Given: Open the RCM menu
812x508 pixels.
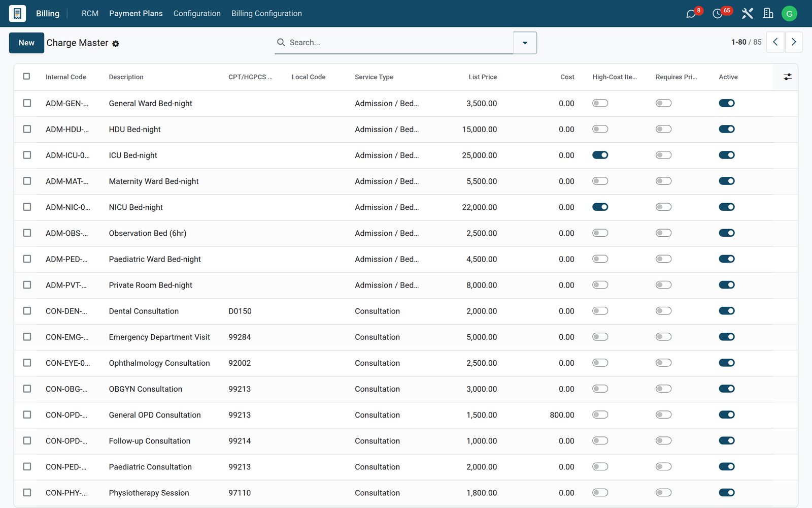Looking at the screenshot, I should click(90, 13).
